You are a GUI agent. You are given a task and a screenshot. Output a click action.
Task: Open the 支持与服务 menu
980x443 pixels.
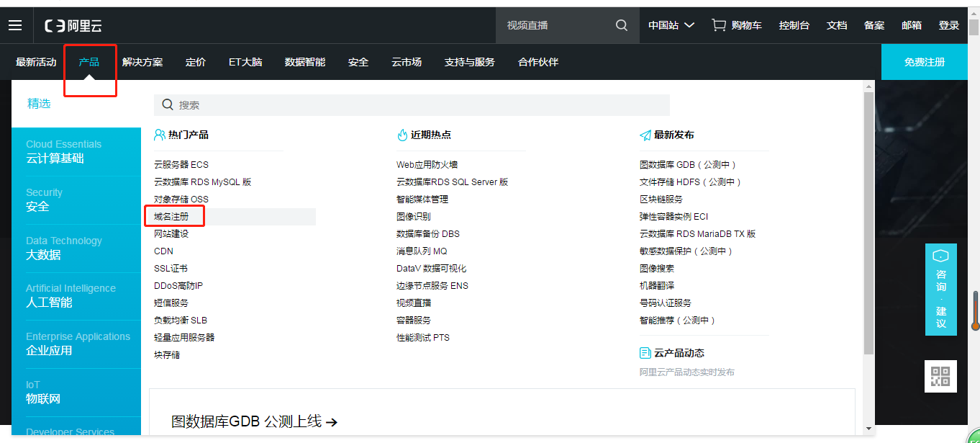click(470, 62)
